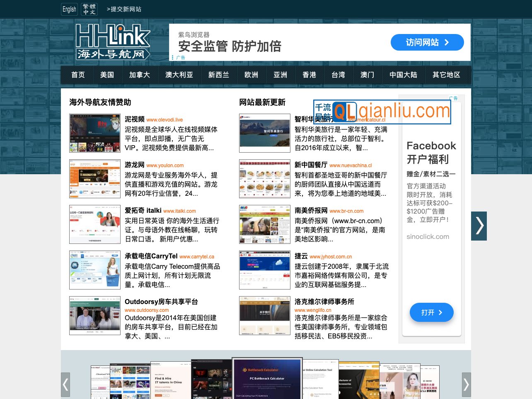
Task: Switch language to 繁體中文
Action: 89,9
